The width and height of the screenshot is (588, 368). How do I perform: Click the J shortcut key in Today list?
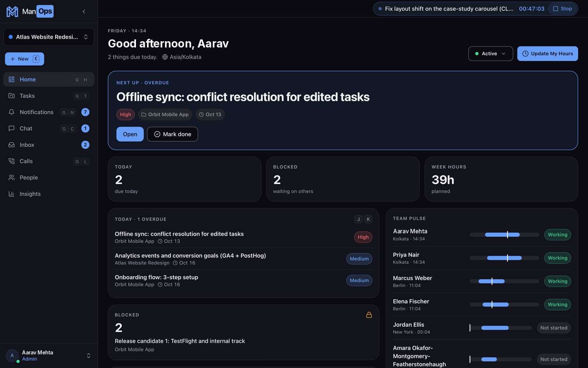(x=359, y=219)
